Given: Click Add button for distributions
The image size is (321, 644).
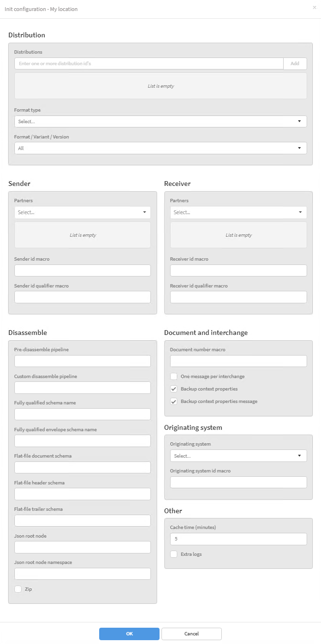Looking at the screenshot, I should click(295, 64).
